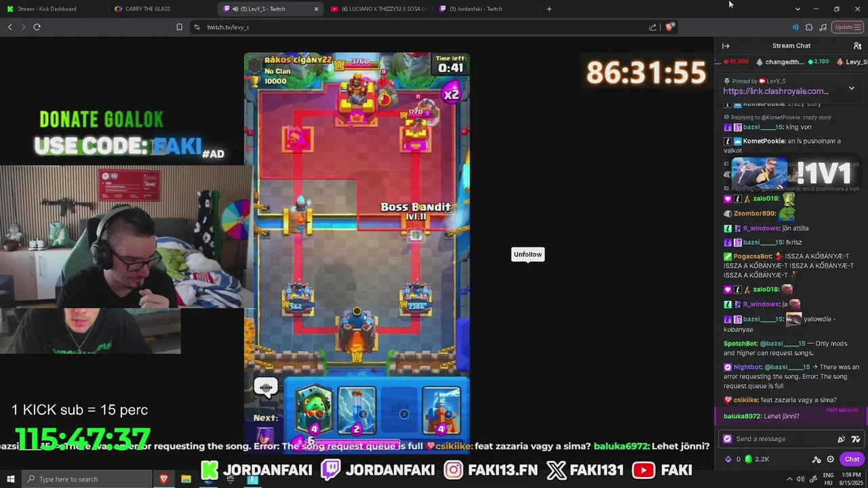Open the Bits balance icon

[x=729, y=459]
